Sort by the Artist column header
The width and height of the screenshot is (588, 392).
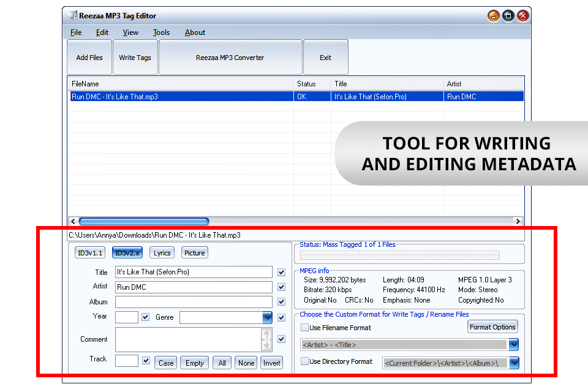484,84
